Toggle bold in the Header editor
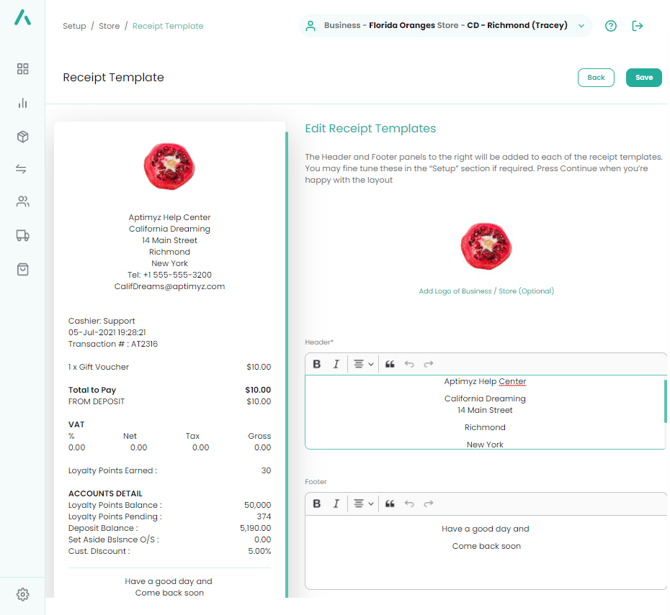Viewport: 670px width, 615px height. (317, 364)
